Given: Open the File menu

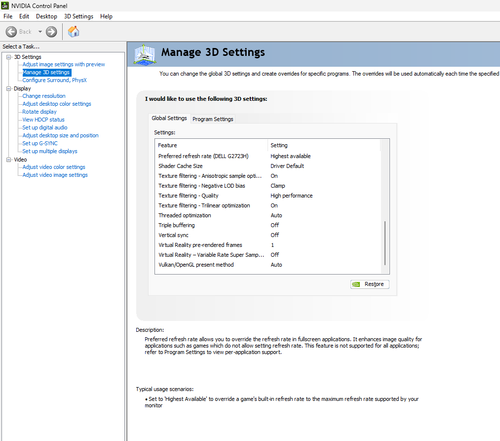Looking at the screenshot, I should pyautogui.click(x=8, y=16).
